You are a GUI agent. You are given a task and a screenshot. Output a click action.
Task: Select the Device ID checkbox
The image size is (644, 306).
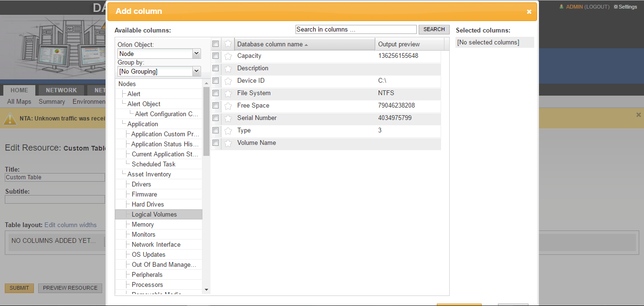(216, 81)
